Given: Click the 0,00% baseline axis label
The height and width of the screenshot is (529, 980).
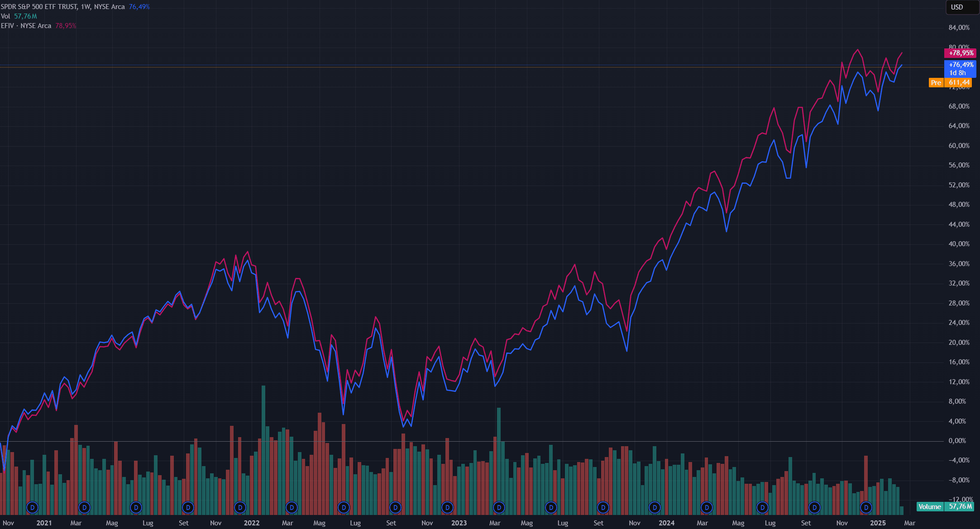Looking at the screenshot, I should [957, 441].
